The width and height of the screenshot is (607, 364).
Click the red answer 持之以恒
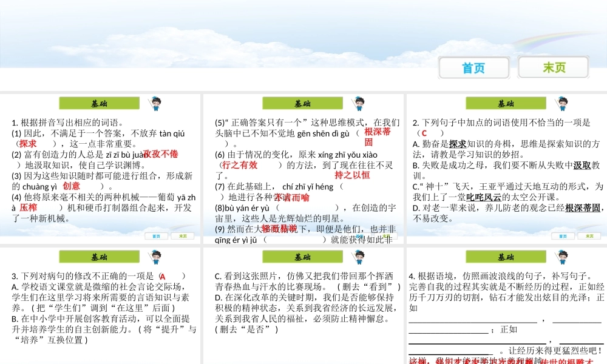coord(352,175)
